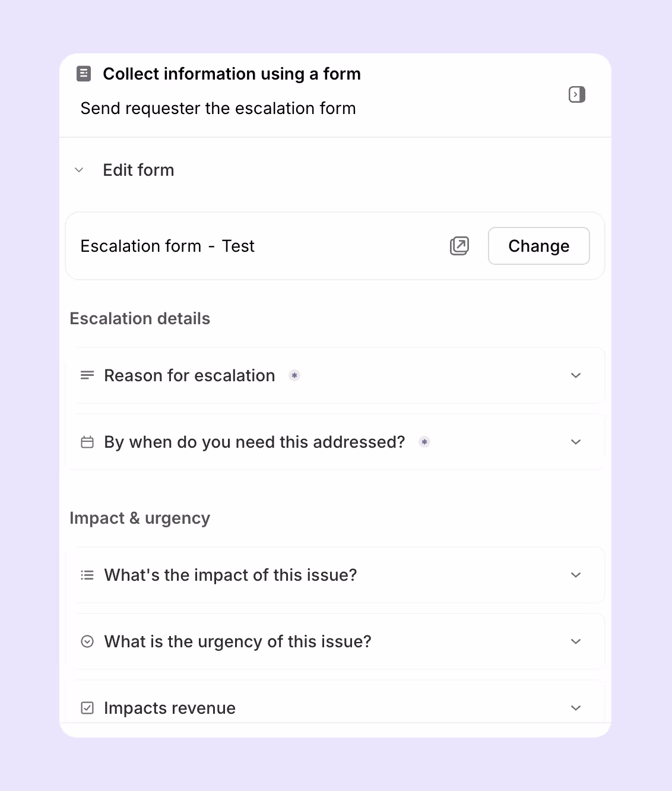Click the Collect information using a form title

232,74
